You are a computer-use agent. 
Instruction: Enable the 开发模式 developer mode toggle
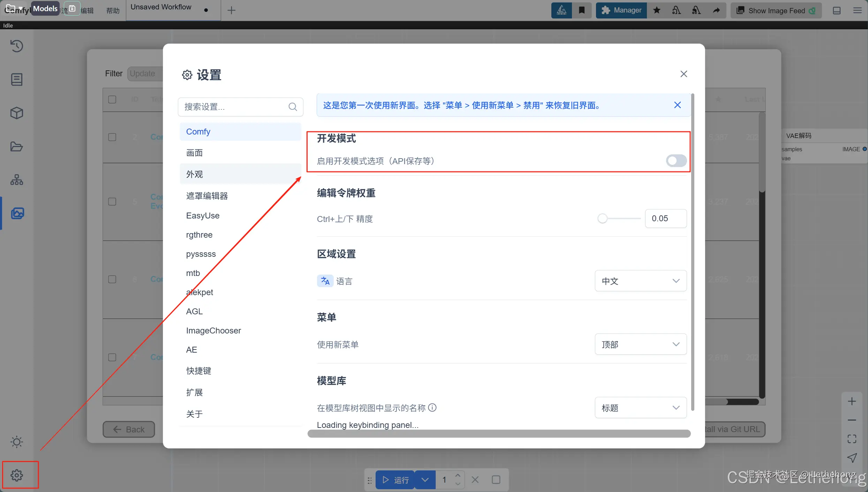click(676, 161)
